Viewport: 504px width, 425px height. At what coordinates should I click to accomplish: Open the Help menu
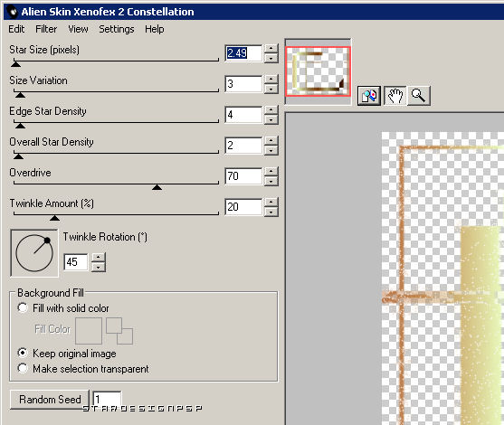click(155, 29)
